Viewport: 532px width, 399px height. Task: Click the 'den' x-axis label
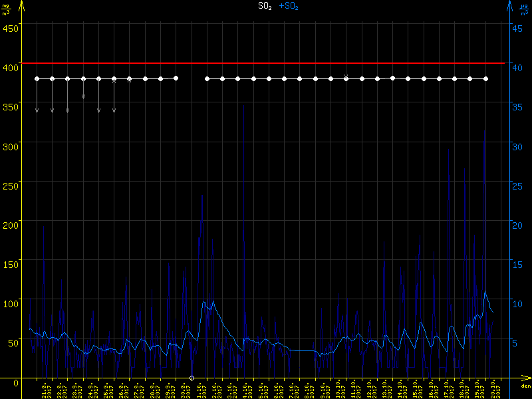coord(525,386)
